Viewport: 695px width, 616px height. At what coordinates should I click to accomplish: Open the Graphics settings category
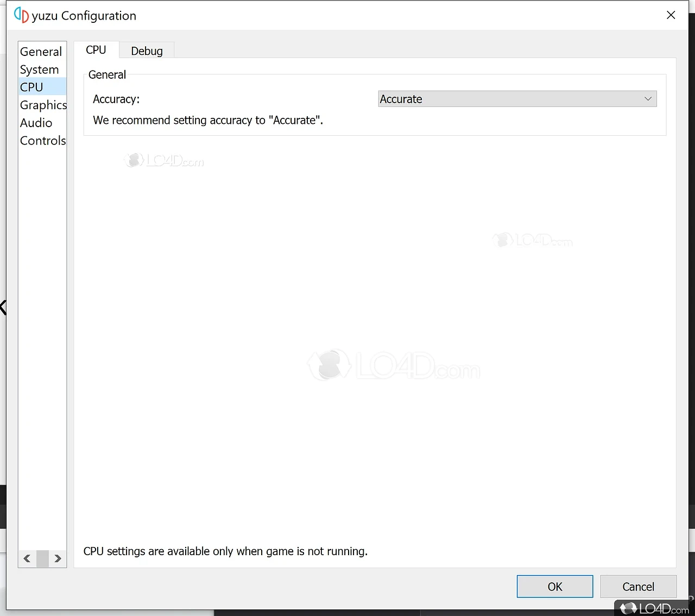coord(42,105)
